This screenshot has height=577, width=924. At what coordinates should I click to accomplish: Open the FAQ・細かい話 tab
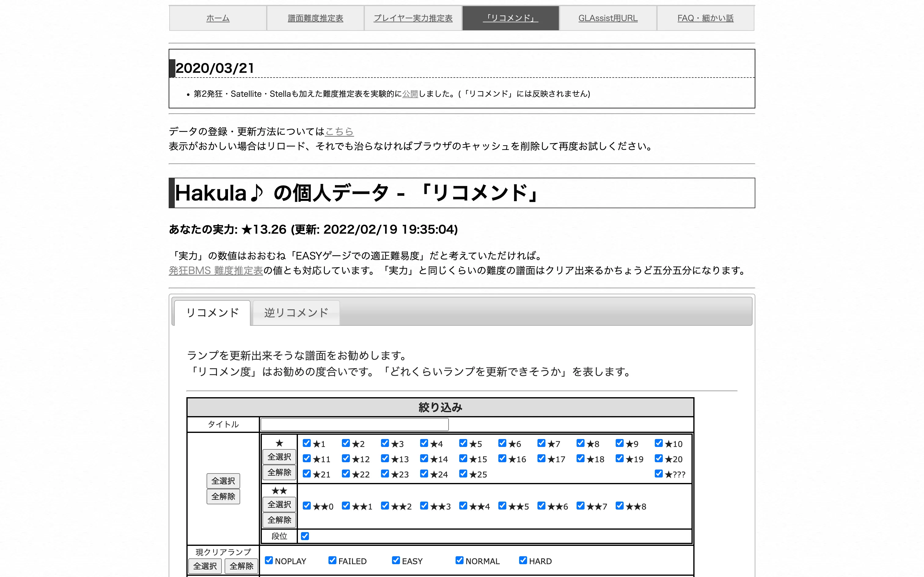pos(705,18)
